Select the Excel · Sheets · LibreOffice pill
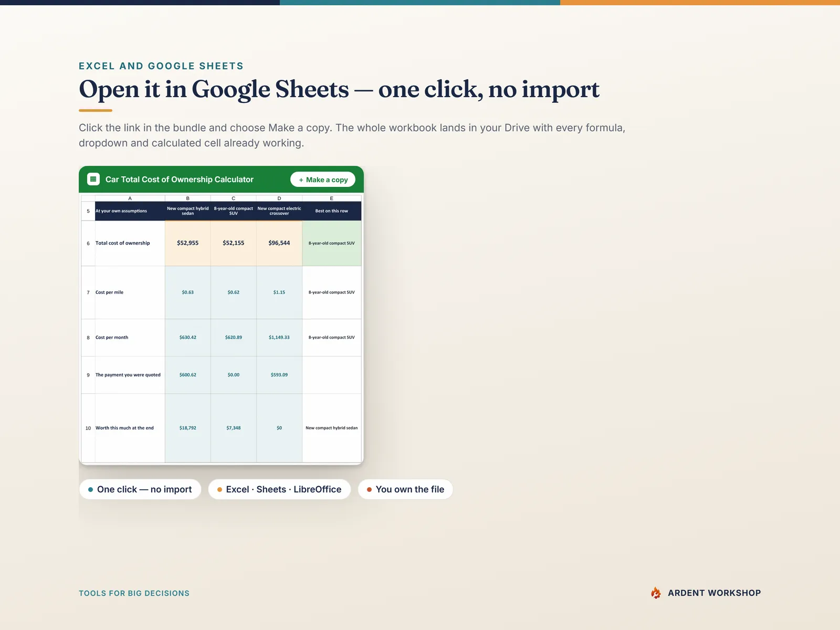Viewport: 840px width, 630px height. click(x=279, y=489)
